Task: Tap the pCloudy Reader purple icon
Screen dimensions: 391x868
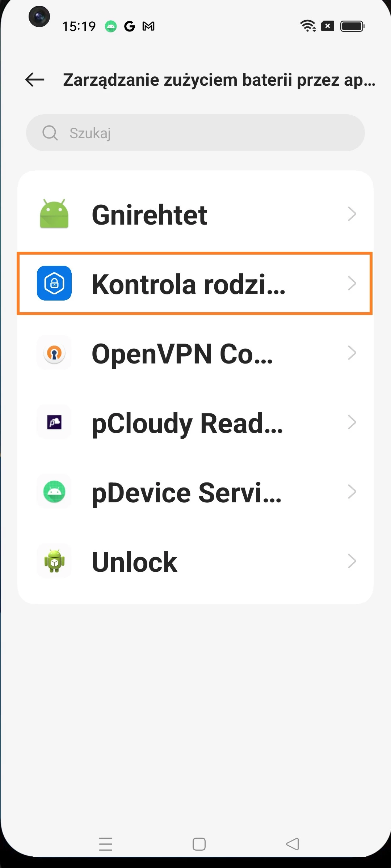Action: point(54,422)
